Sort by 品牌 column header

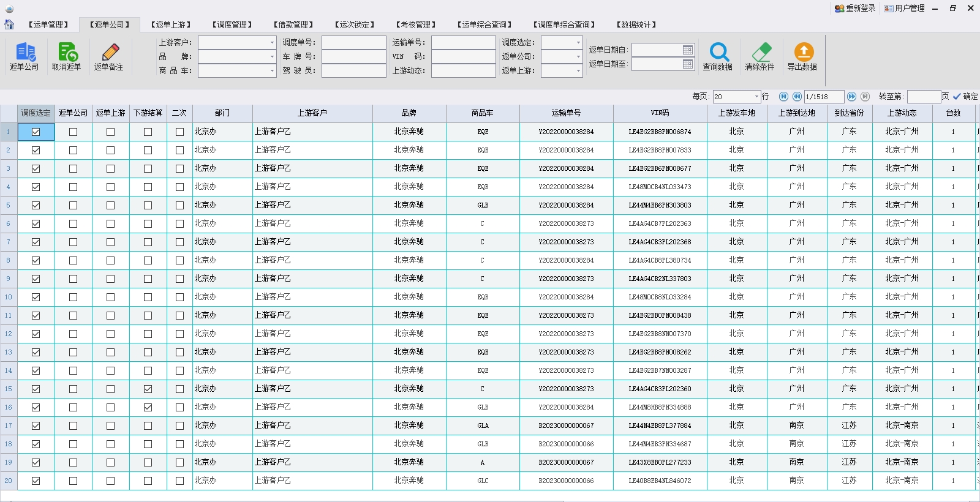[409, 113]
